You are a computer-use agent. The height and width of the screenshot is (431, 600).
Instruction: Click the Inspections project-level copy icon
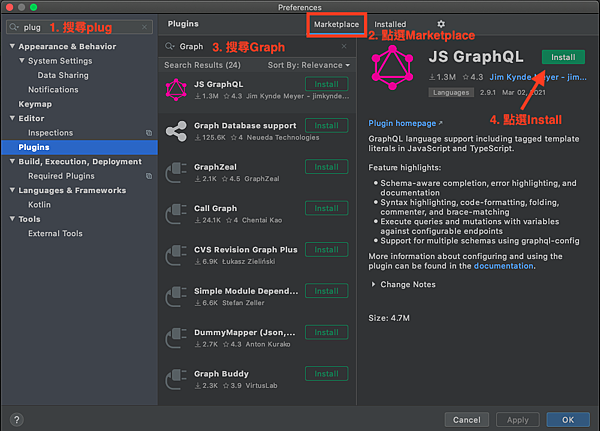[149, 133]
